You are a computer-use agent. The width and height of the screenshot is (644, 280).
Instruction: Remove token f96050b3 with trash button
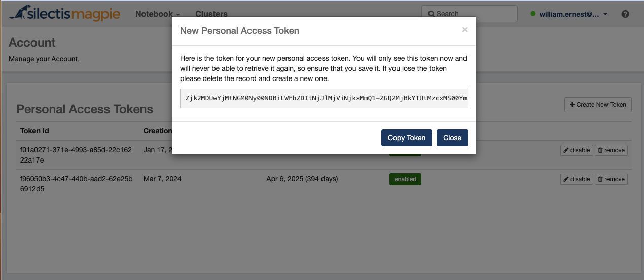(611, 179)
